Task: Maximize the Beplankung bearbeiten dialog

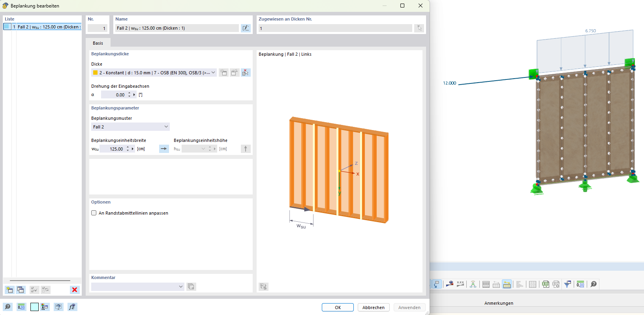Action: point(402,6)
